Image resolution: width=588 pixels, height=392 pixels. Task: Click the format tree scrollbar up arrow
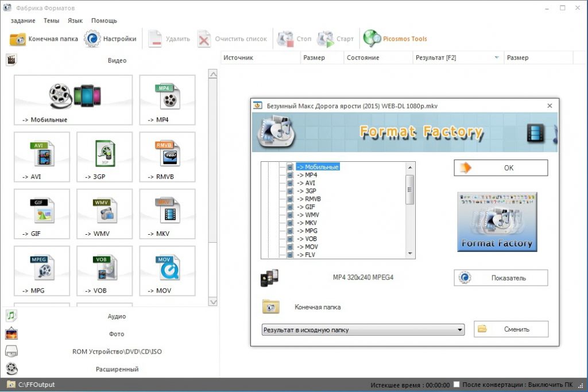[x=410, y=167]
